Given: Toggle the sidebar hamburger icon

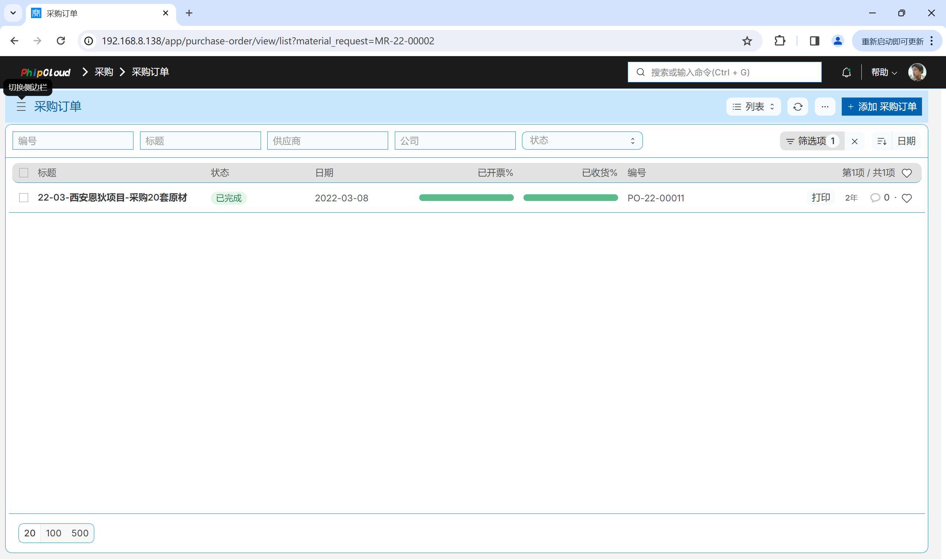Looking at the screenshot, I should pos(21,106).
